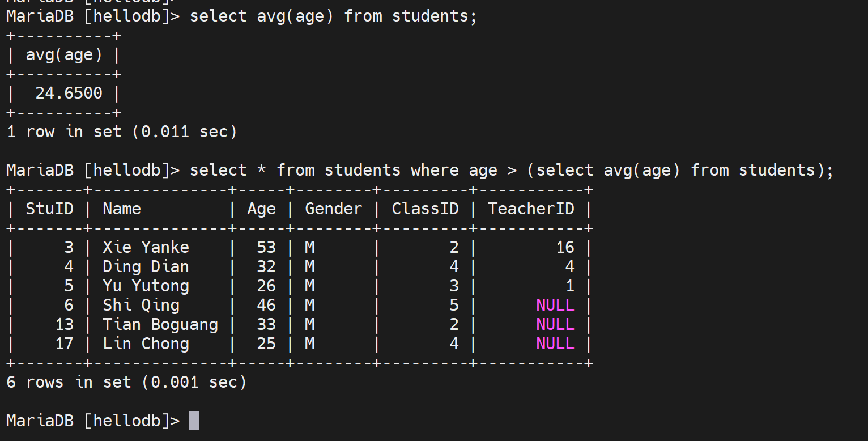Click the 24.6500 average age value

point(69,93)
